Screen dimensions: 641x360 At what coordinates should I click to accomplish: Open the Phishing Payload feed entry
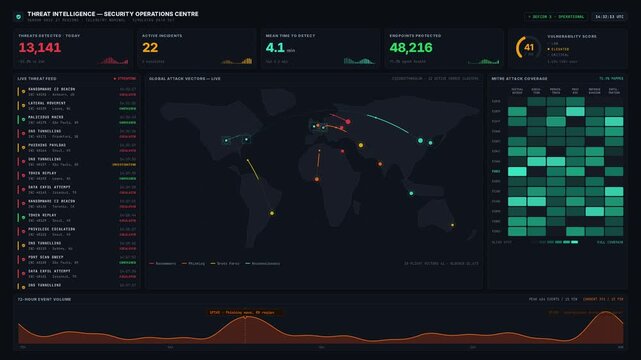pyautogui.click(x=77, y=148)
